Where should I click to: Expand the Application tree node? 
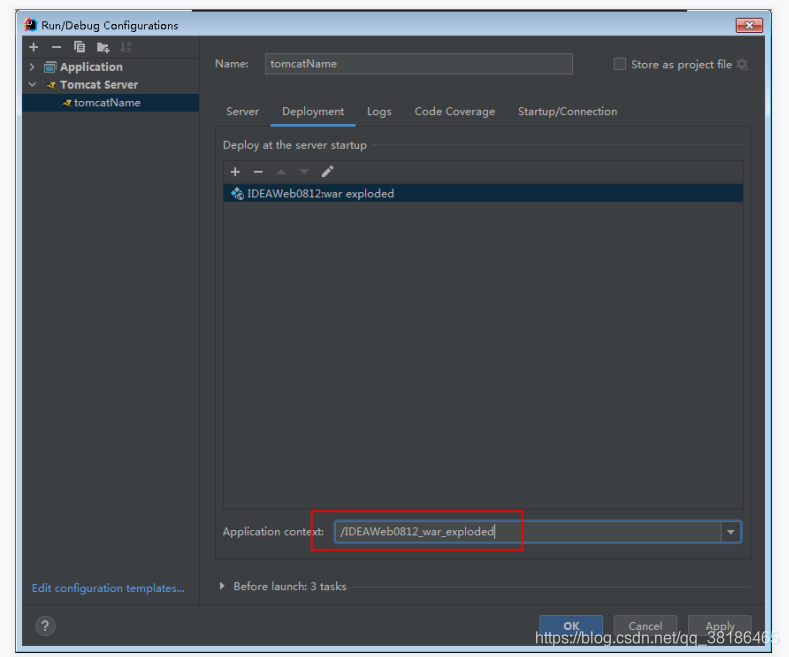[x=32, y=67]
